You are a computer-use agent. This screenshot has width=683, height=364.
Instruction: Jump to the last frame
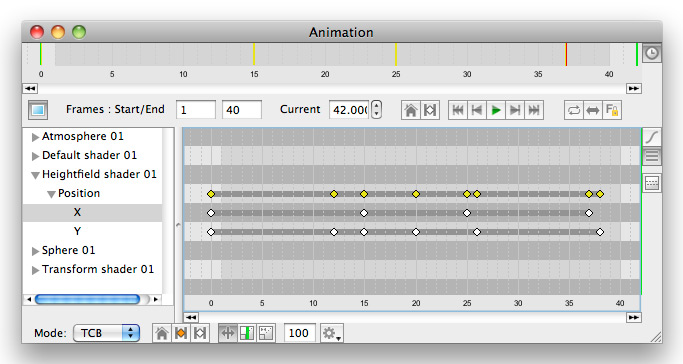(x=534, y=110)
